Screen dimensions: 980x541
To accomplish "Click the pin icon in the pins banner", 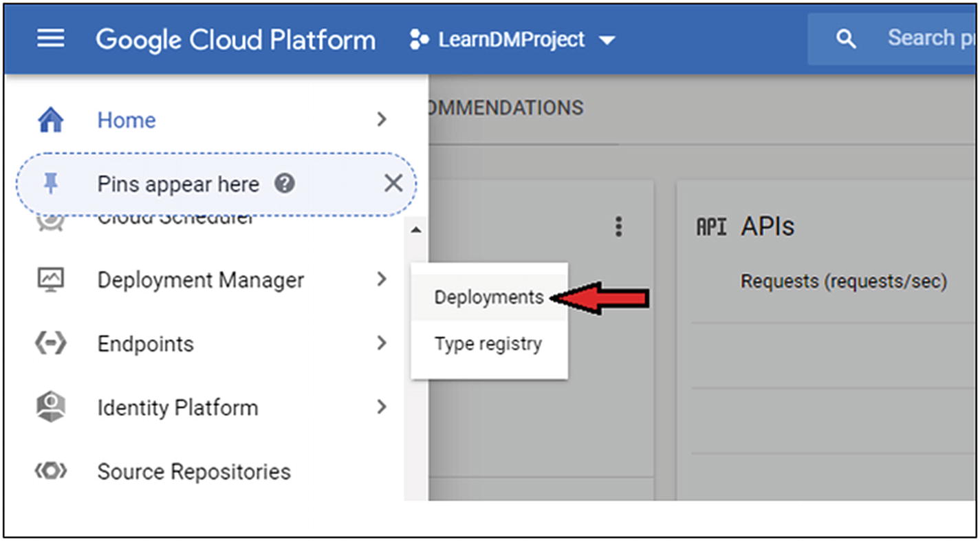I will pos(50,184).
